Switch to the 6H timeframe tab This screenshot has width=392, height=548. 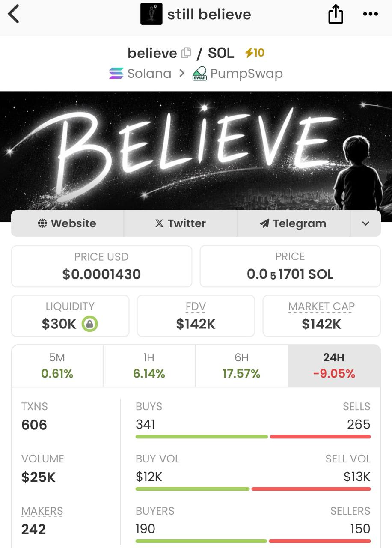tap(241, 366)
